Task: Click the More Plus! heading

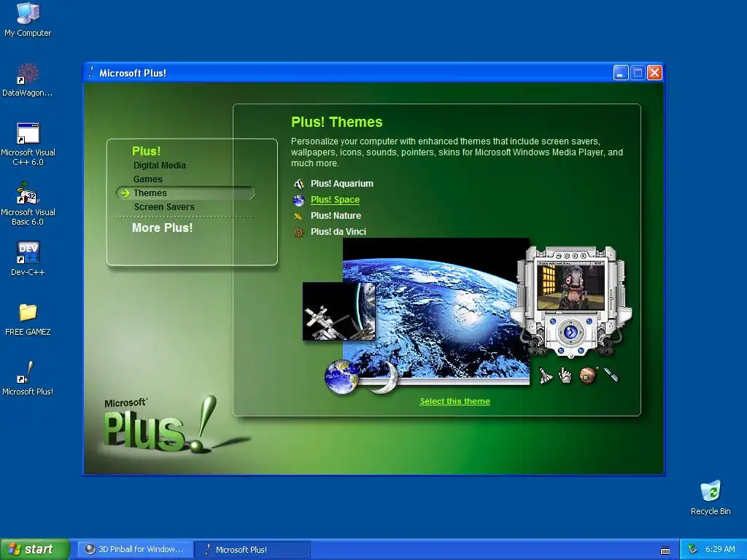Action: 163,227
